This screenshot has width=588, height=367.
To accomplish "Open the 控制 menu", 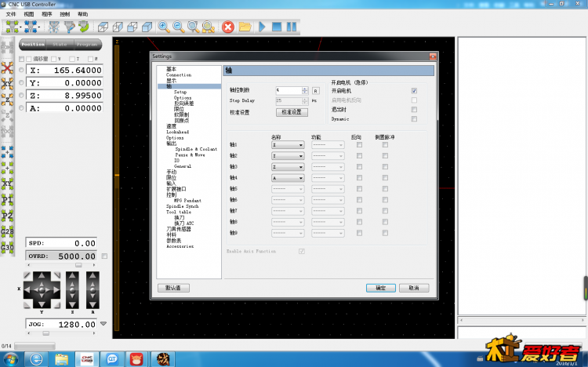I will [65, 14].
